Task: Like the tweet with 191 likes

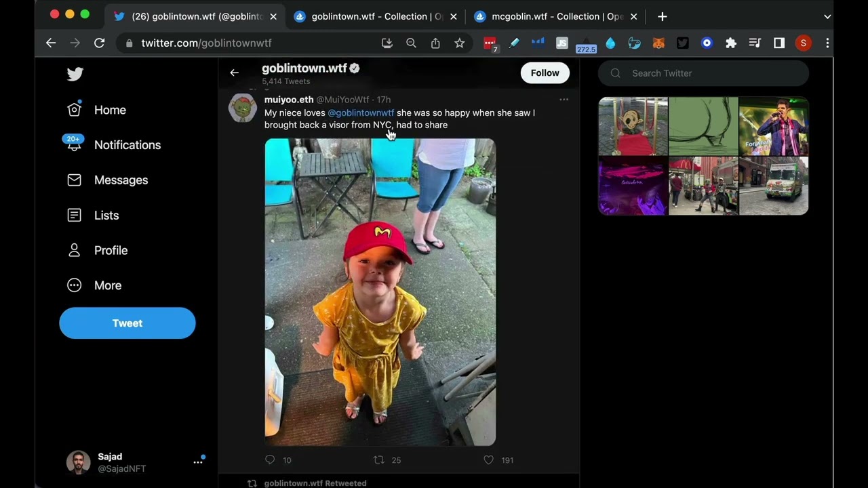Action: click(488, 460)
